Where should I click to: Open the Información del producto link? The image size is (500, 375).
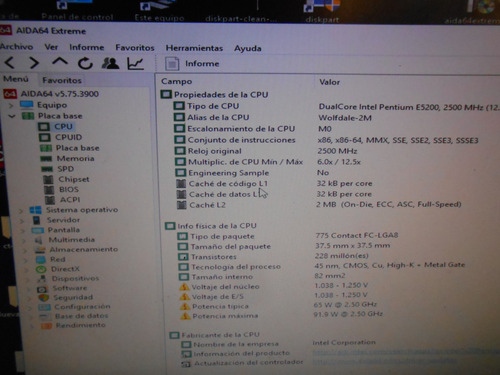coord(405,352)
